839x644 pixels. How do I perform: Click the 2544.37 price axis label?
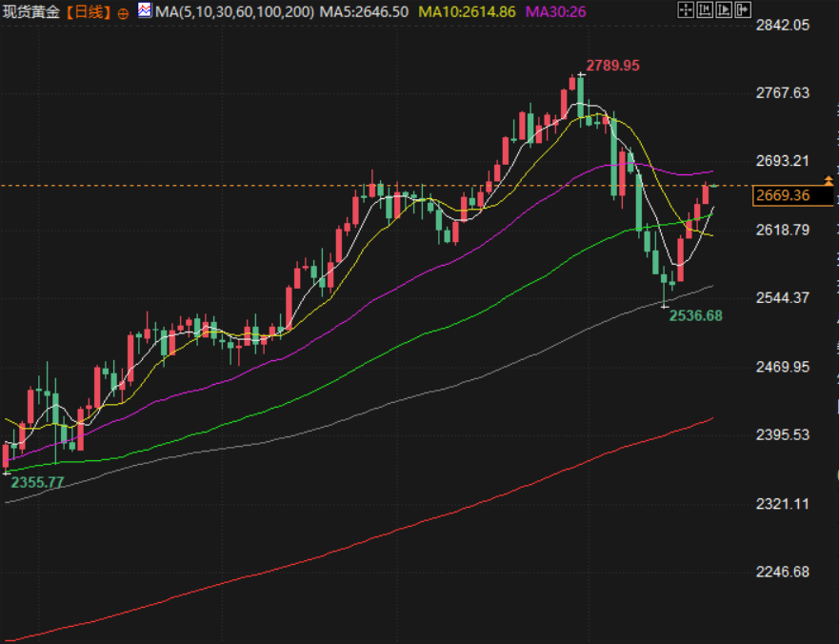tap(781, 298)
